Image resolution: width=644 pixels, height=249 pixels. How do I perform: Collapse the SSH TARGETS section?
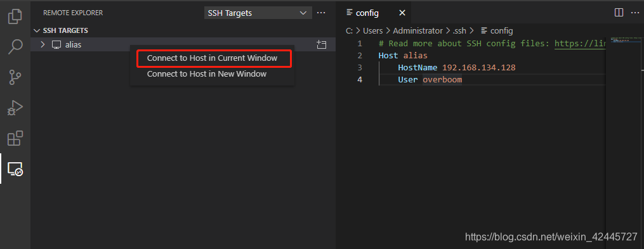(x=37, y=30)
